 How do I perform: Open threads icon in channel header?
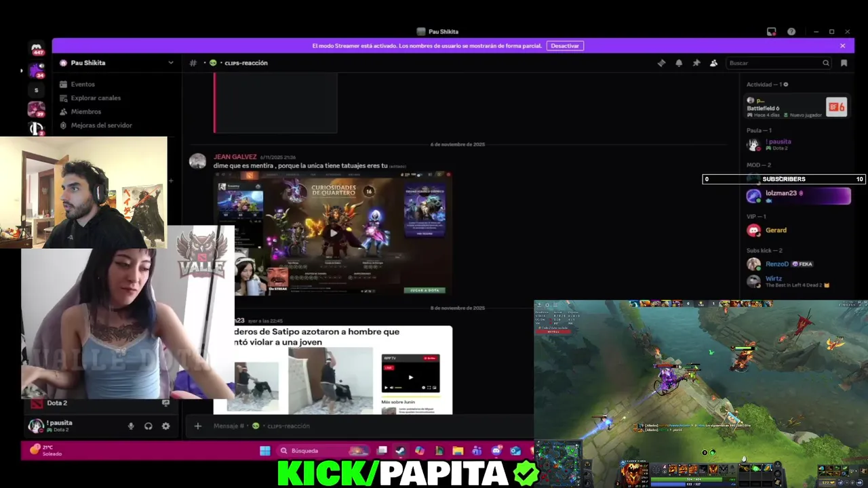(x=661, y=63)
